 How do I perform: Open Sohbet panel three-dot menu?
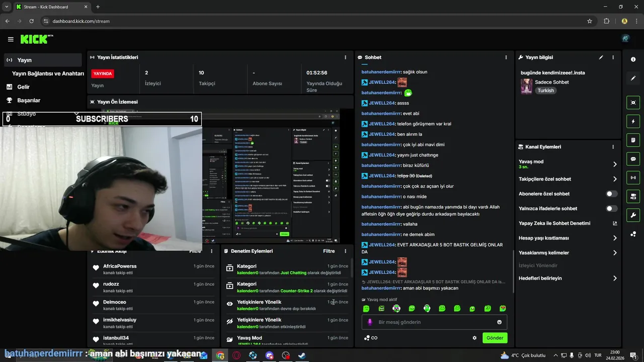(x=506, y=57)
